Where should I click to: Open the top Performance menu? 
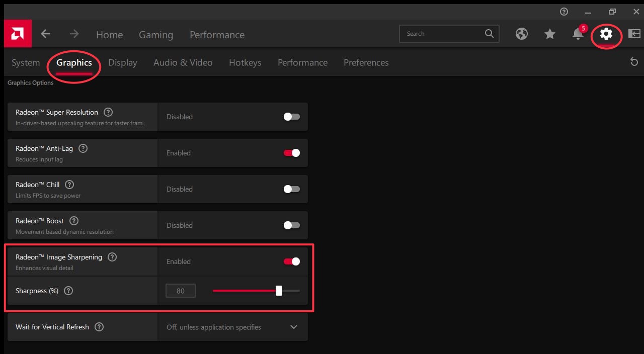click(x=217, y=35)
